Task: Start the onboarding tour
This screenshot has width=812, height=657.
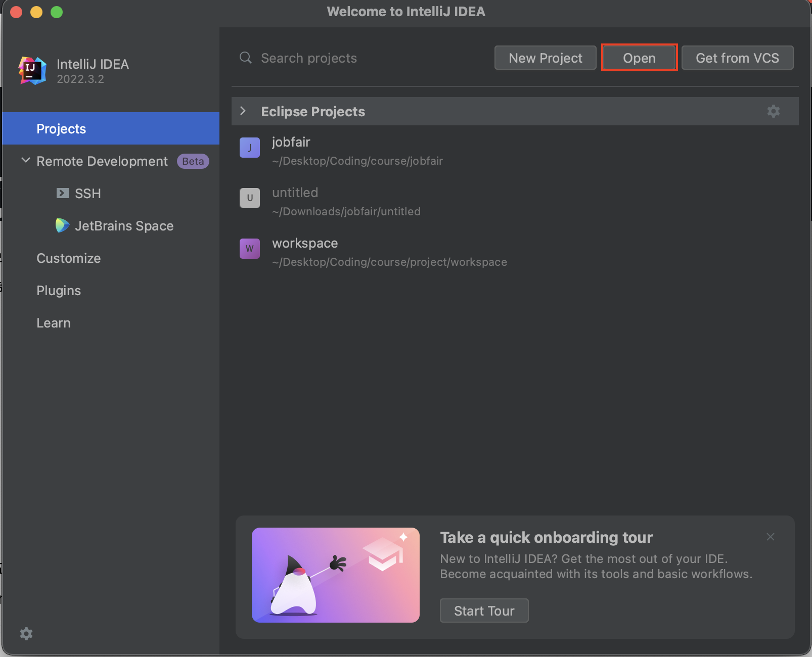Action: click(484, 611)
